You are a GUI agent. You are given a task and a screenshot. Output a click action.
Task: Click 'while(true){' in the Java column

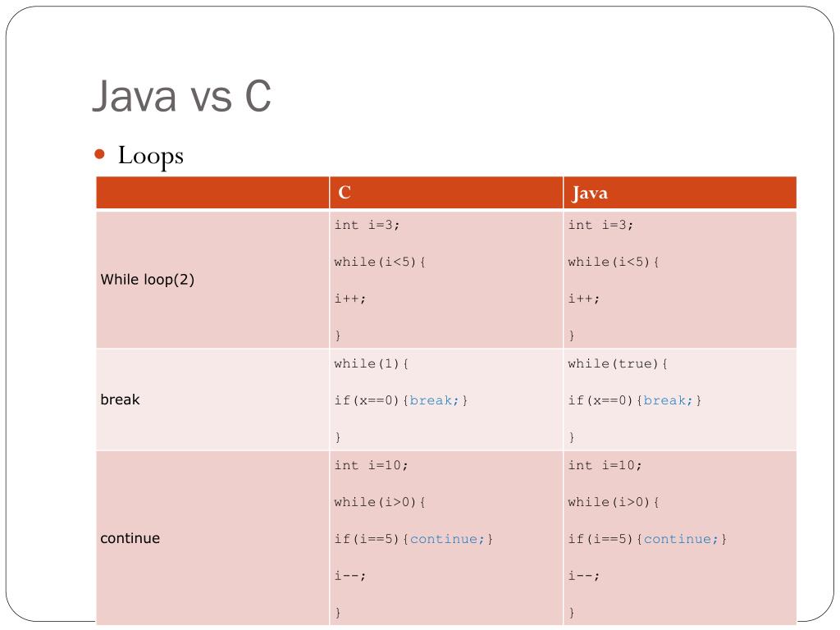pos(618,363)
